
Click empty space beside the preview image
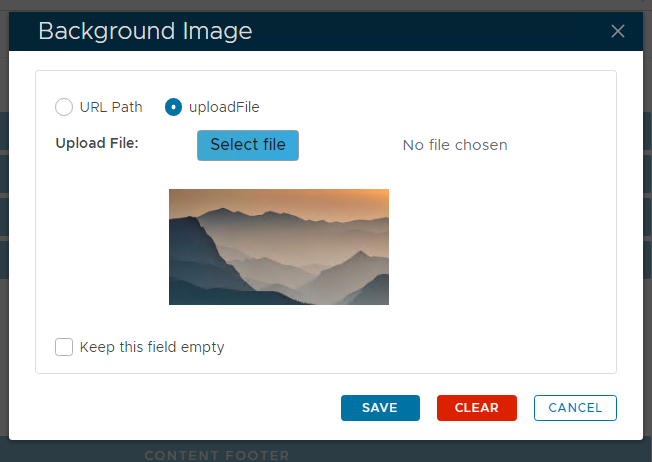click(x=500, y=250)
